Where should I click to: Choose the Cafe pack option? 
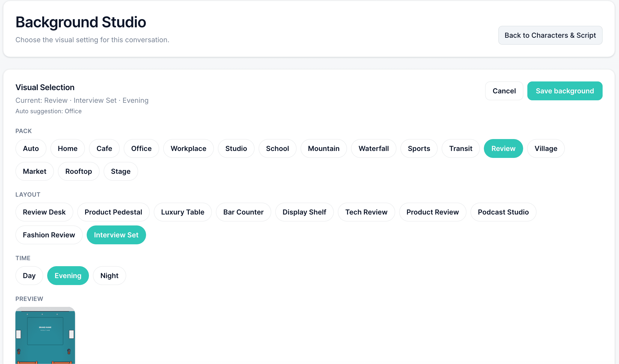(x=104, y=148)
